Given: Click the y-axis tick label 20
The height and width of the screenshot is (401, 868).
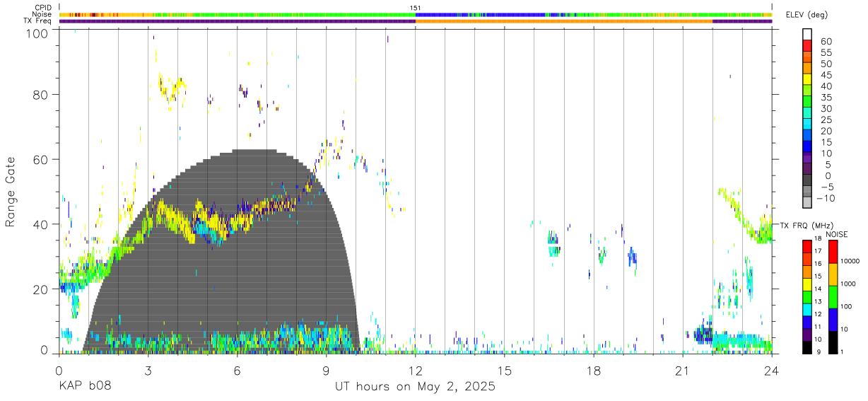Looking at the screenshot, I should pos(41,289).
